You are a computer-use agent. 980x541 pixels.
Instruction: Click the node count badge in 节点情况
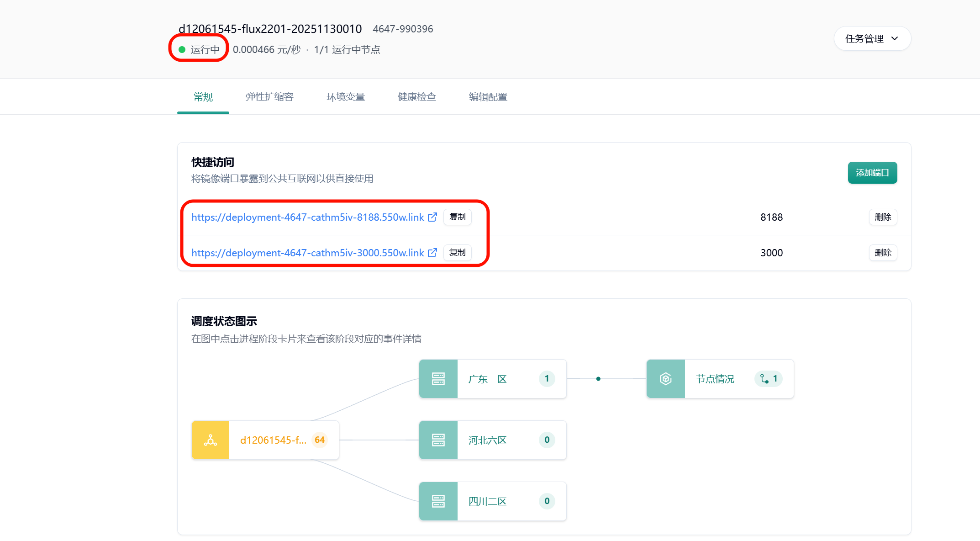[769, 379]
